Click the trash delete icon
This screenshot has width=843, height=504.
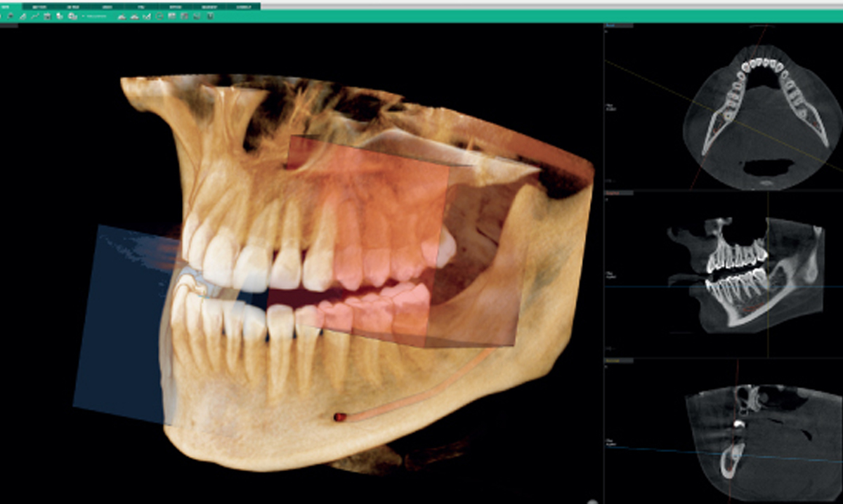47,15
